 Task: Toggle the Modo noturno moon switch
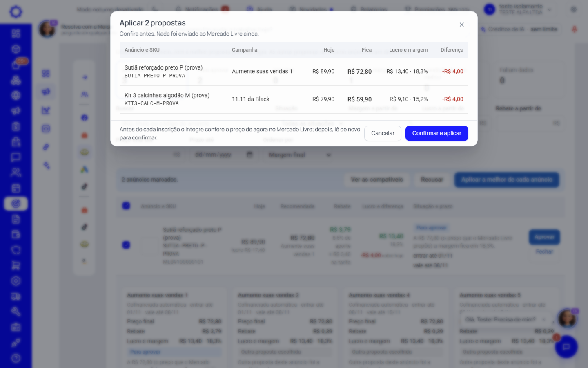pos(155,9)
